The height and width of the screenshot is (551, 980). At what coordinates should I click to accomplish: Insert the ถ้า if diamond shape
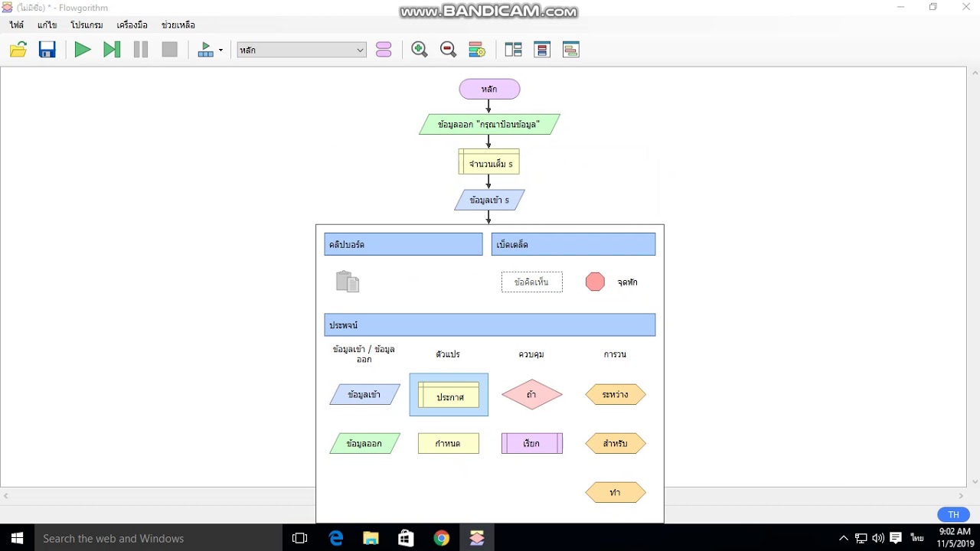[532, 395]
